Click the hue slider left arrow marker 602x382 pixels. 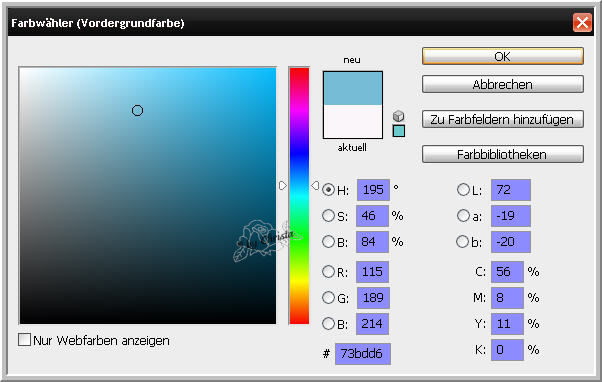tap(283, 186)
